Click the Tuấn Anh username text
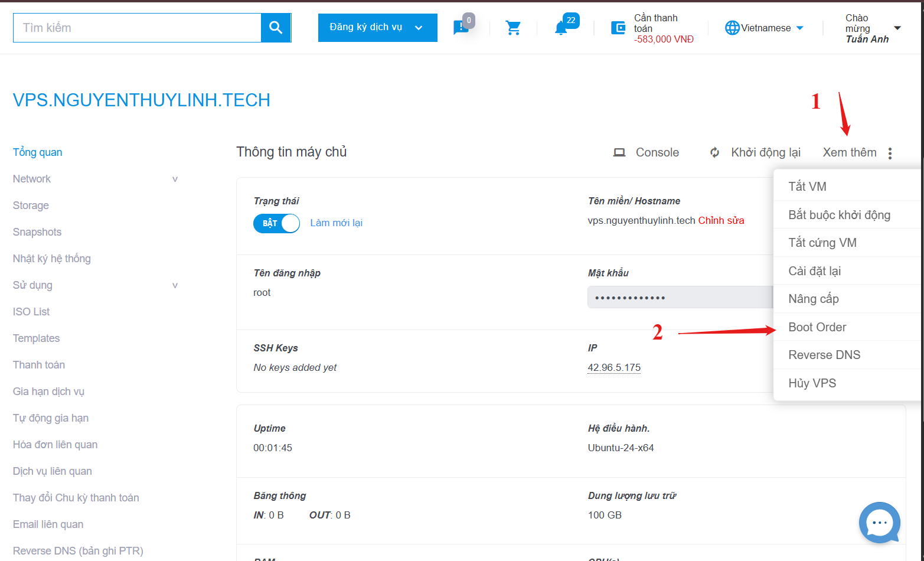924x561 pixels. [x=867, y=39]
